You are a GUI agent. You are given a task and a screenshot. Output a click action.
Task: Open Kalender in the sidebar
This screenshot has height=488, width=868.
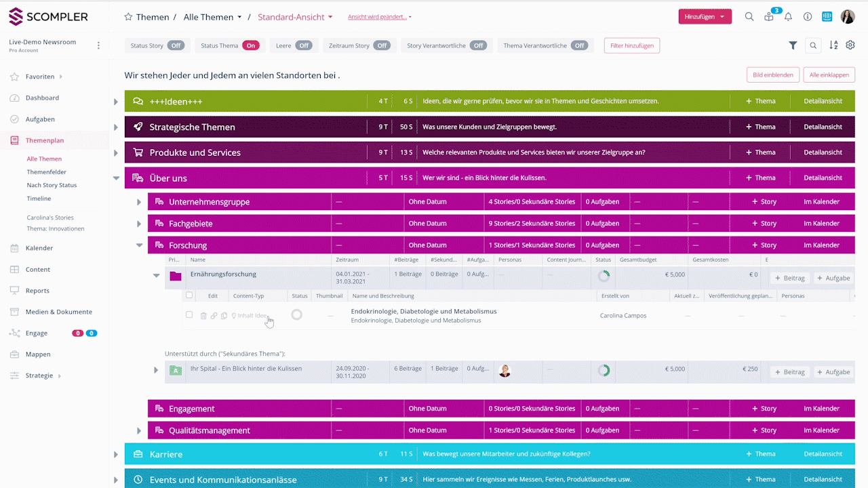click(x=39, y=248)
